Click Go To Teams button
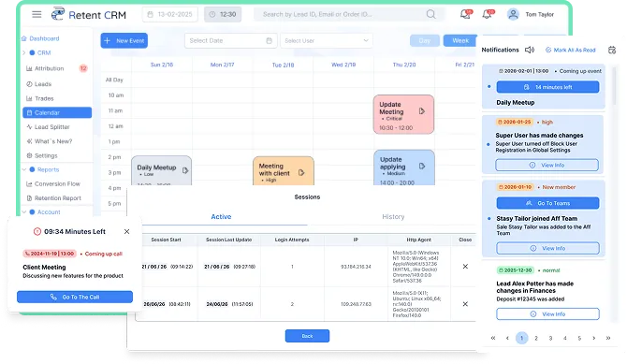The width and height of the screenshot is (627, 364). (547, 203)
